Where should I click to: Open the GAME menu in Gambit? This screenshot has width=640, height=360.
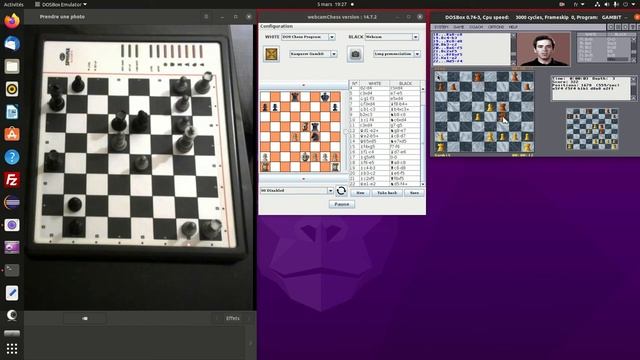point(458,27)
